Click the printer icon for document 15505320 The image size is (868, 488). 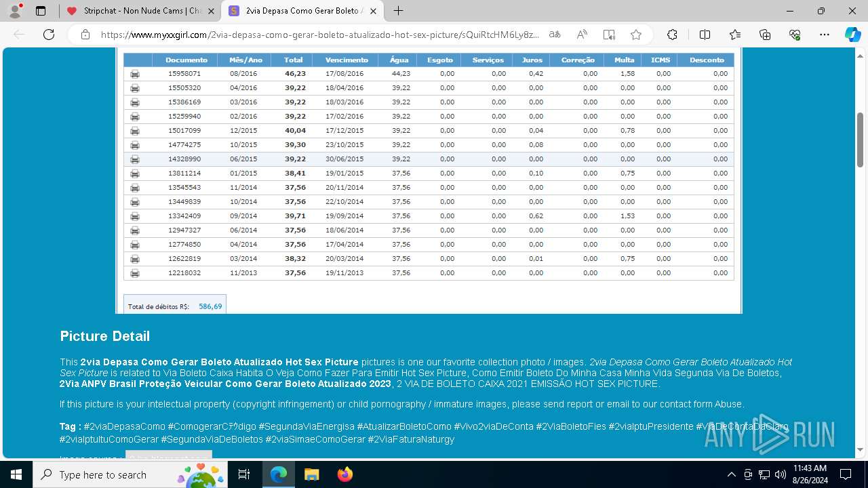click(135, 88)
